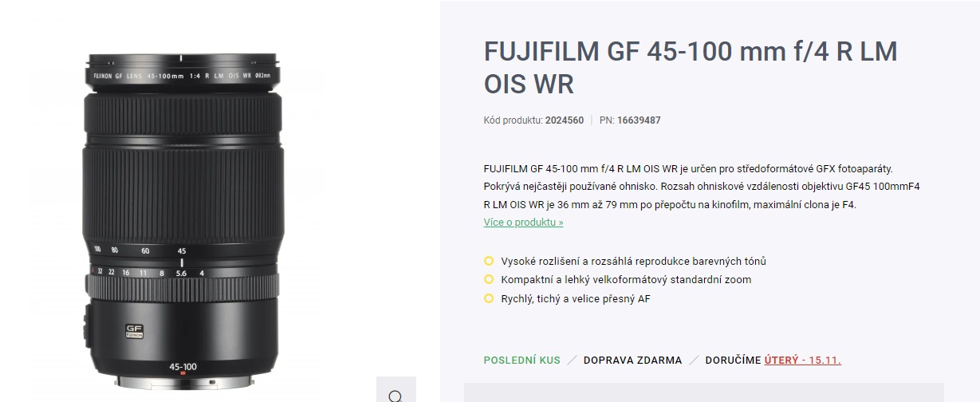The width and height of the screenshot is (980, 402).
Task: Click the yellow bullet beside 'Rychlý, tichý'
Action: pos(489,298)
